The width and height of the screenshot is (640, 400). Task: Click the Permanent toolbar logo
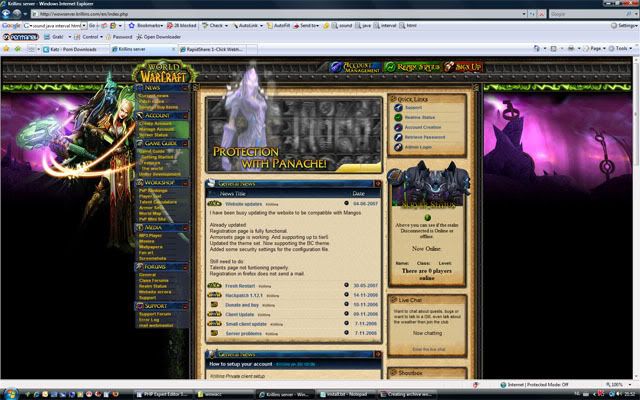(x=21, y=37)
